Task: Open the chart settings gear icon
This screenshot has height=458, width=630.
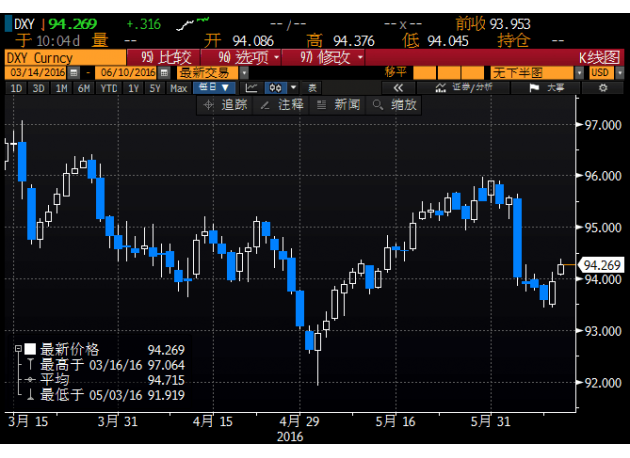Action: [602, 88]
